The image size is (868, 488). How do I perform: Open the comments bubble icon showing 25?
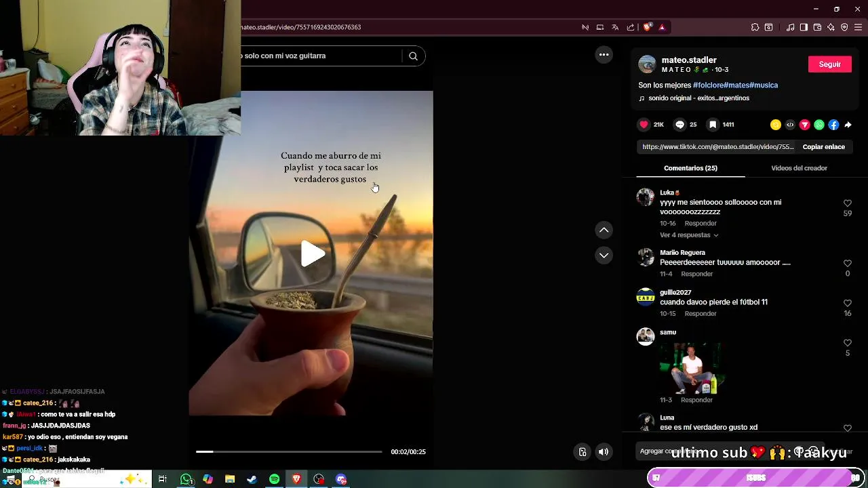coord(680,125)
